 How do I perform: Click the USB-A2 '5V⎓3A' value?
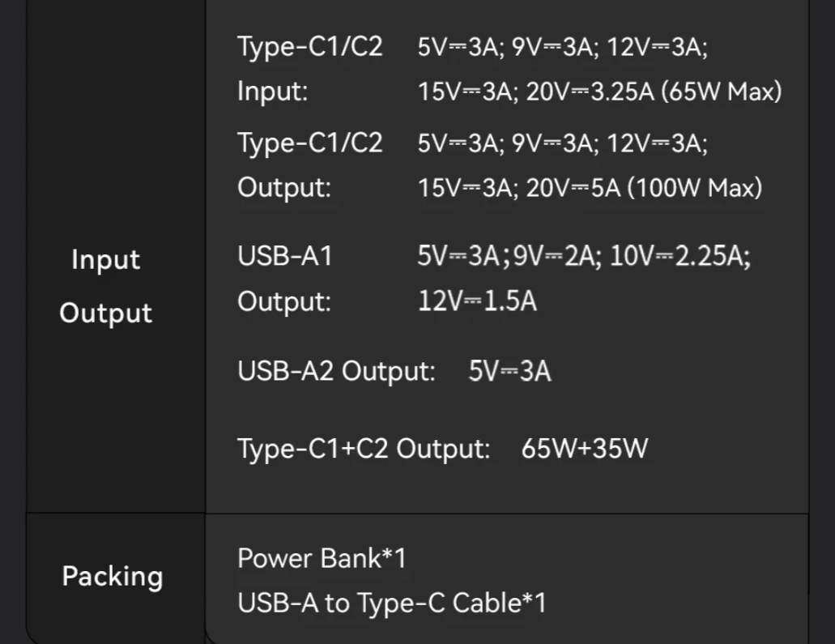pos(509,371)
